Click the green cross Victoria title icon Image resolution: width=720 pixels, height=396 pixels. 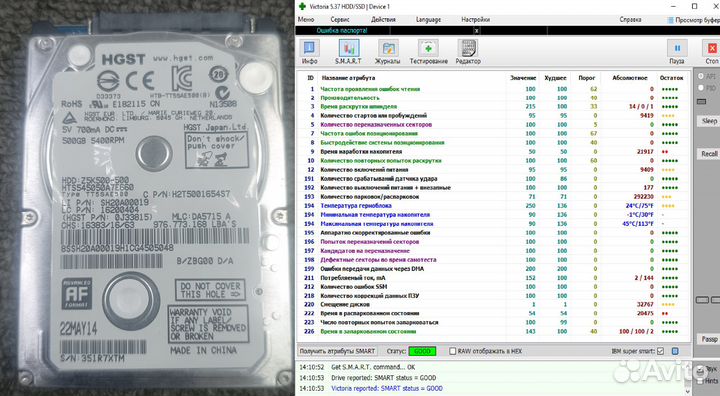tap(302, 6)
